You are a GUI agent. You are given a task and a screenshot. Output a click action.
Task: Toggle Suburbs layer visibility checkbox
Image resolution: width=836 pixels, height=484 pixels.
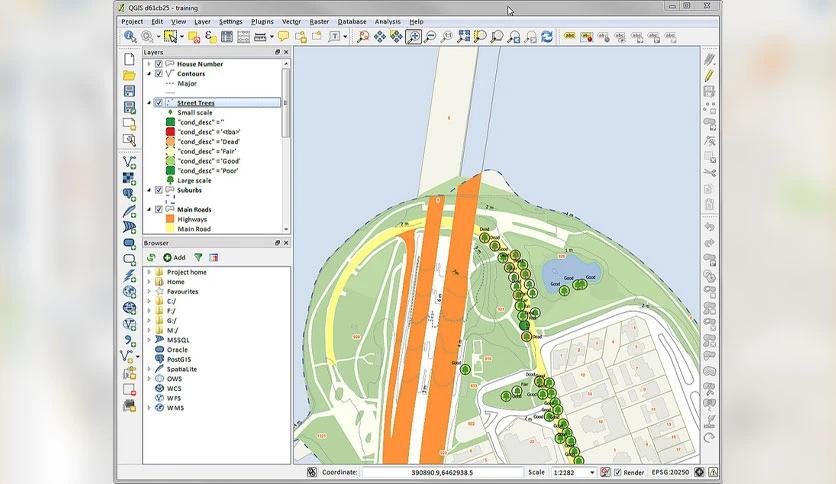point(158,190)
